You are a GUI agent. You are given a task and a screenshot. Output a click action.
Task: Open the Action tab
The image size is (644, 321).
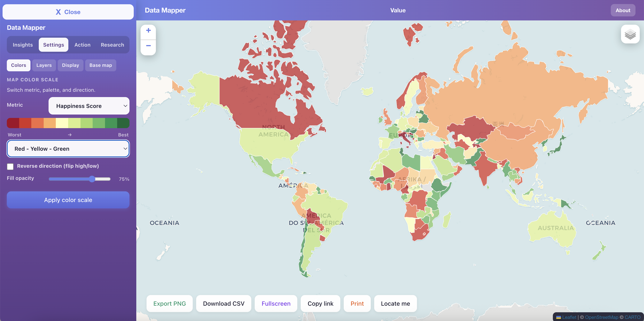[x=82, y=45]
